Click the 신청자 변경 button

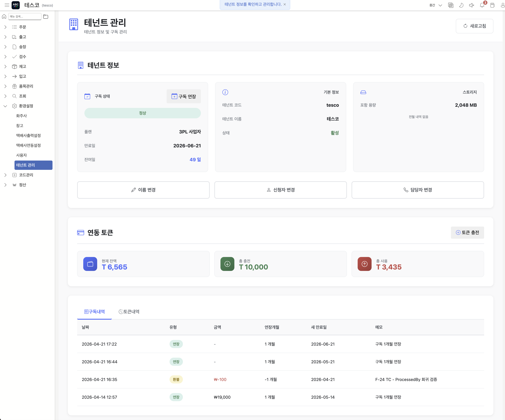281,190
